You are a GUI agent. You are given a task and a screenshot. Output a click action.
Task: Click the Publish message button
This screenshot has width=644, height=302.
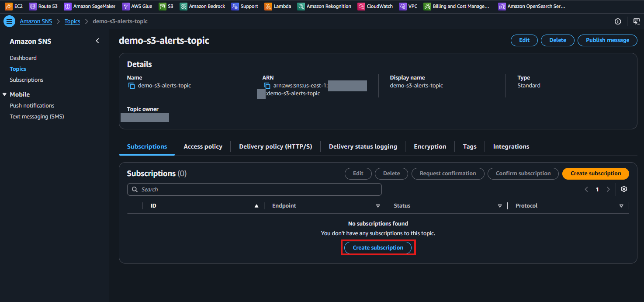tap(607, 40)
